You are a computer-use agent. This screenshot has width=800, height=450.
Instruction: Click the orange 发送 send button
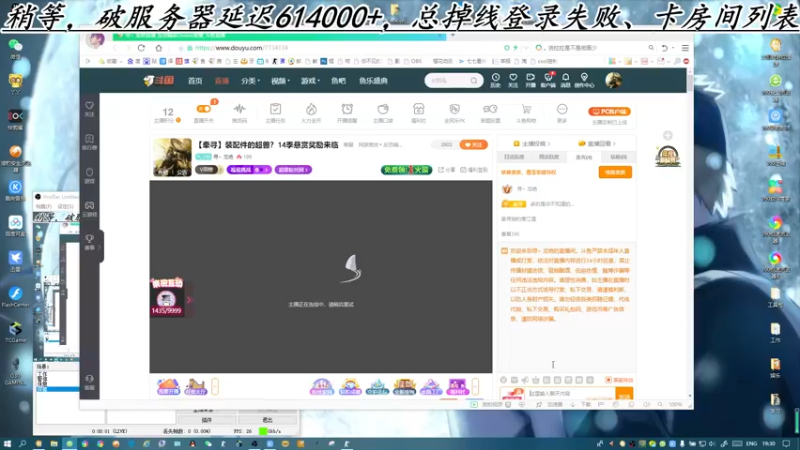point(624,394)
